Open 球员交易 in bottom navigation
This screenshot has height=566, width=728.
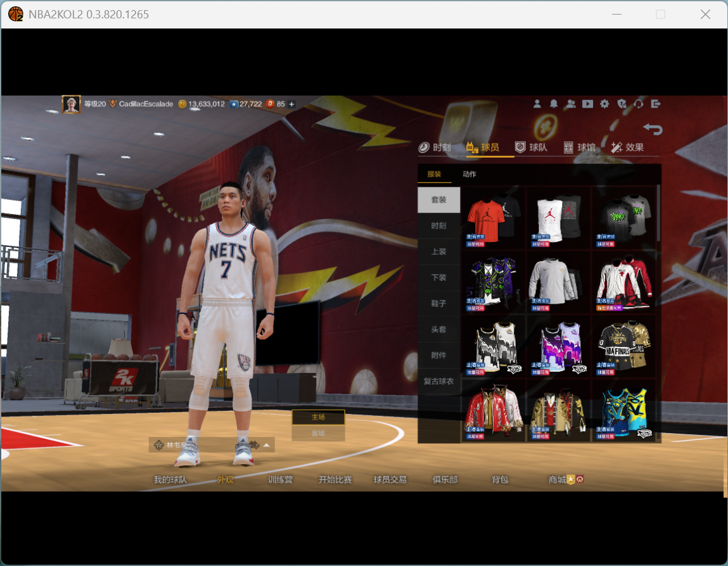pos(390,480)
